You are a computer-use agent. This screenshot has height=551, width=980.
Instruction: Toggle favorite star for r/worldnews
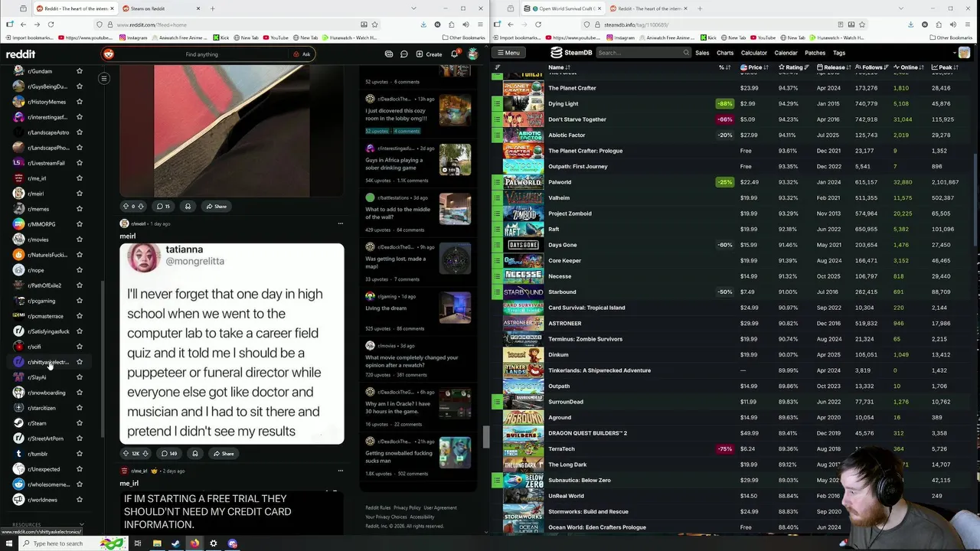[x=79, y=500]
